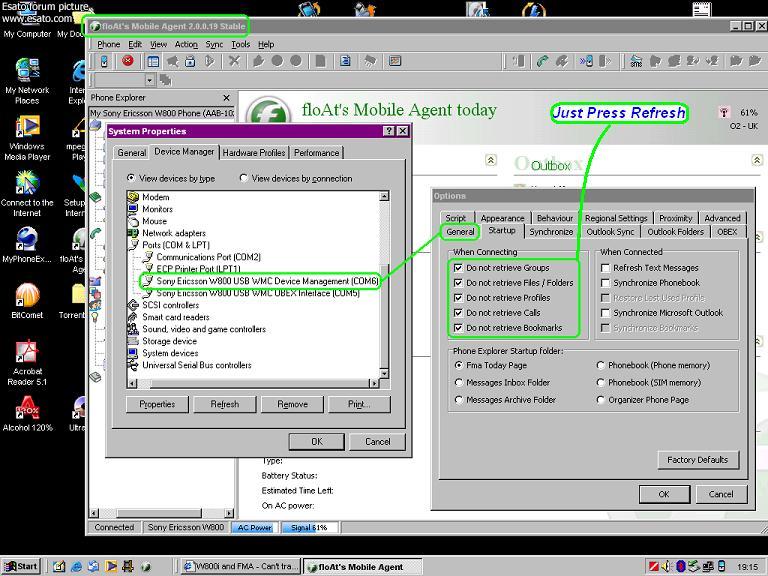This screenshot has height=576, width=768.
Task: Open the General tab in Options
Action: [460, 232]
